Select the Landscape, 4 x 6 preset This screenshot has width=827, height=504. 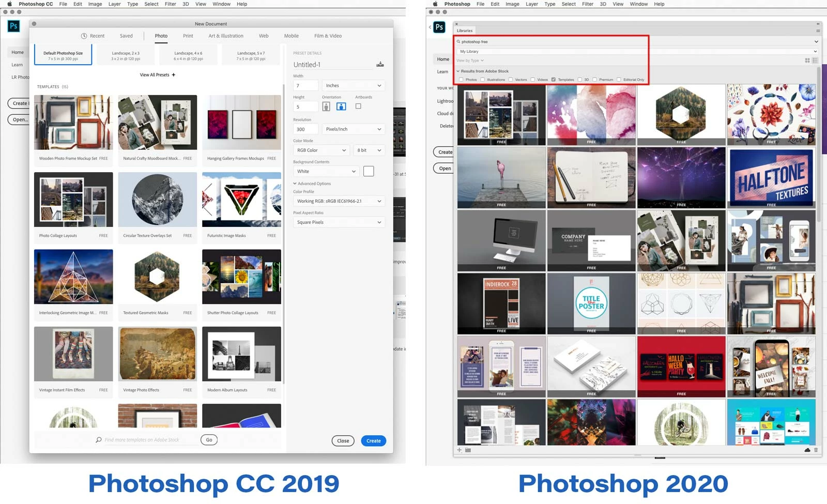tap(188, 56)
